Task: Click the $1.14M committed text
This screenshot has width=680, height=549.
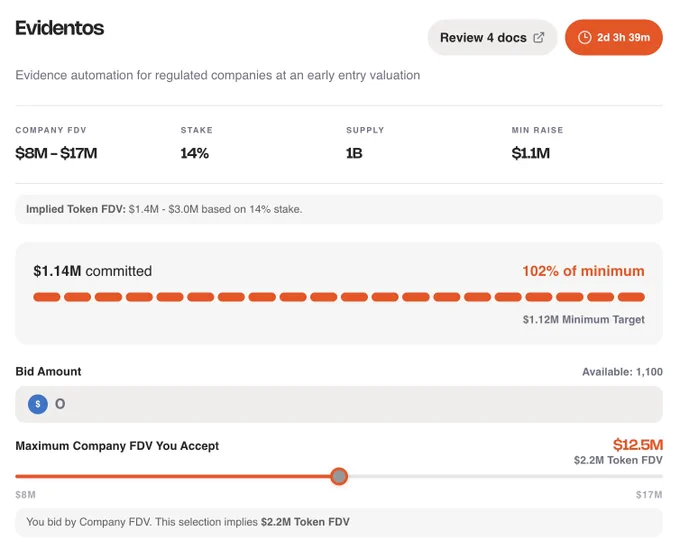Action: [92, 271]
